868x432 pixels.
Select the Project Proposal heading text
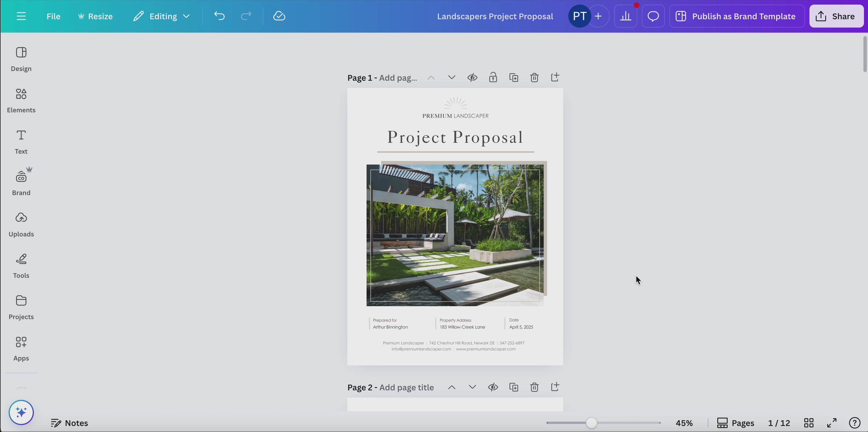[x=455, y=138]
